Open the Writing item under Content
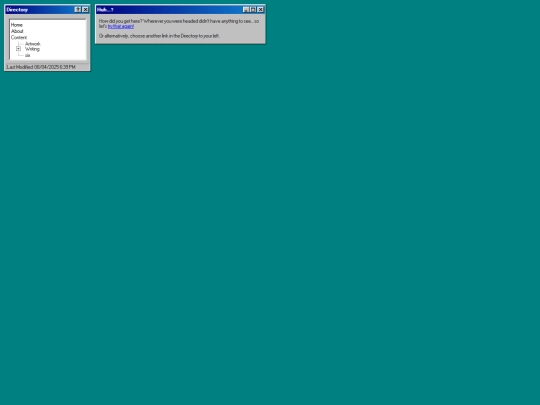The height and width of the screenshot is (405, 540). coord(32,49)
